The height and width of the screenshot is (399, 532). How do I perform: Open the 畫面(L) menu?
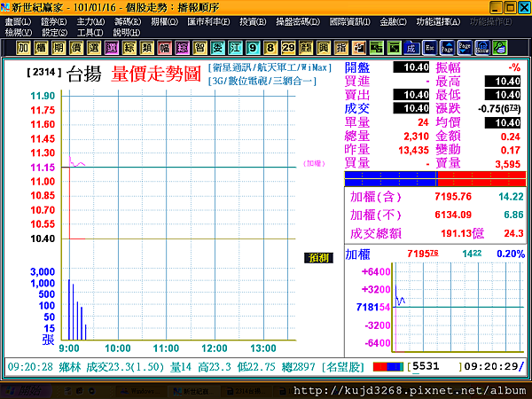point(18,21)
